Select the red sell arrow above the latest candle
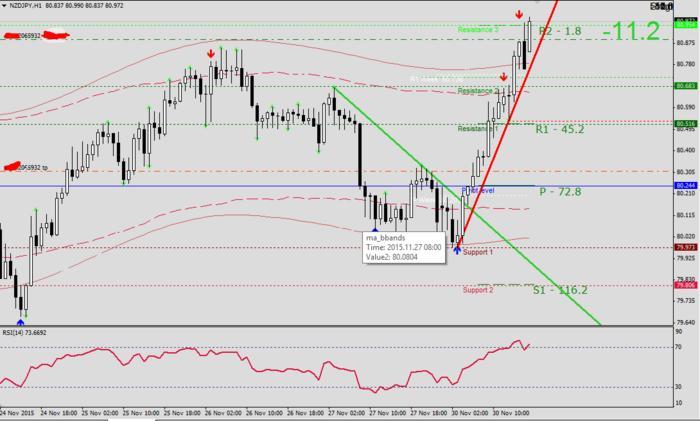This screenshot has width=700, height=421. [519, 15]
